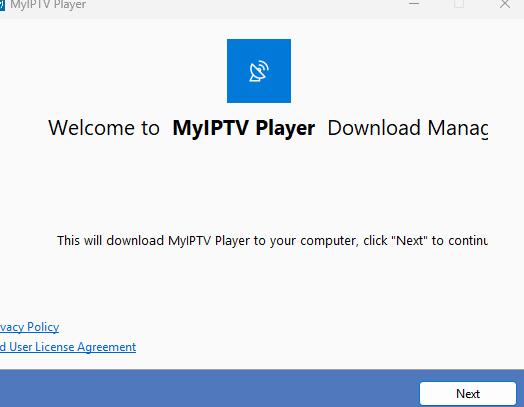The image size is (524, 407).
Task: Click the 'Welcome to MyIPTV Player' heading
Action: point(268,128)
